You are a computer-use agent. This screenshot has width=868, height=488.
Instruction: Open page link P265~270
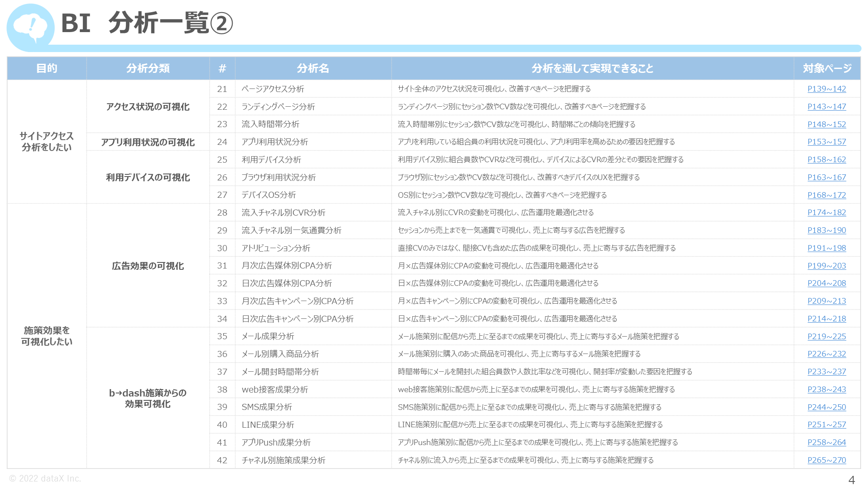(x=827, y=460)
